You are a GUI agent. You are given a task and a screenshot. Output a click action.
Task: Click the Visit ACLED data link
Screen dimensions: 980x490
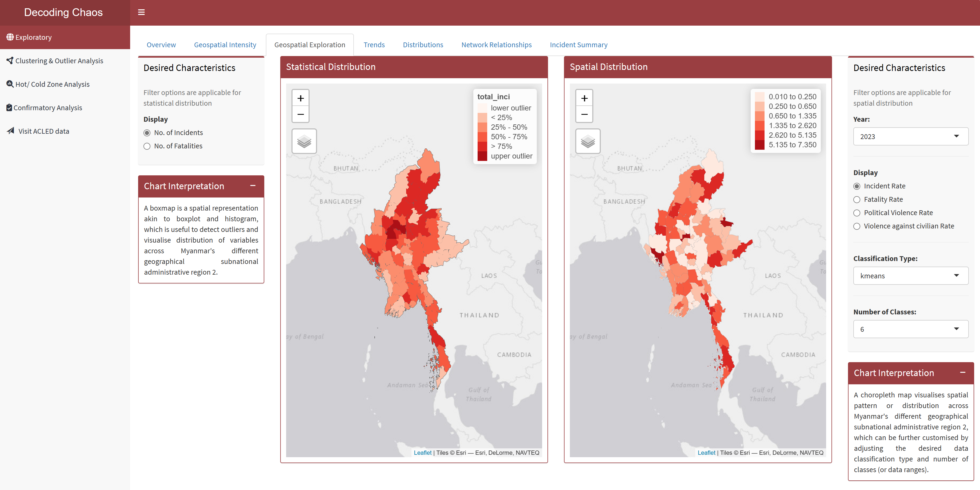[x=43, y=131]
